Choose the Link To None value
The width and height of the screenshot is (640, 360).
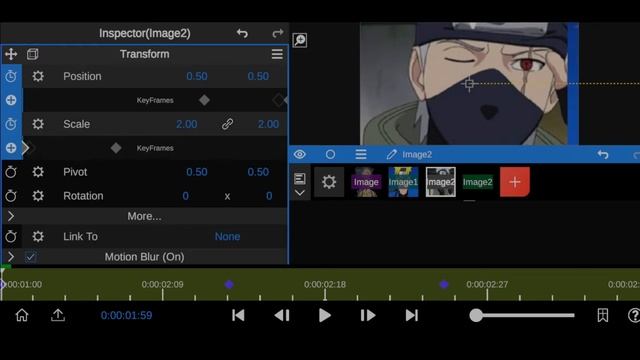pos(227,236)
